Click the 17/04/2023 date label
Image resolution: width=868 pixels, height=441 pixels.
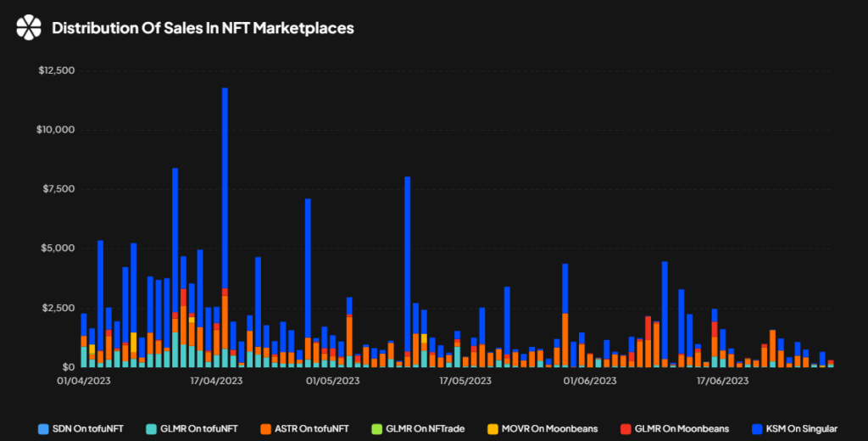(x=216, y=381)
